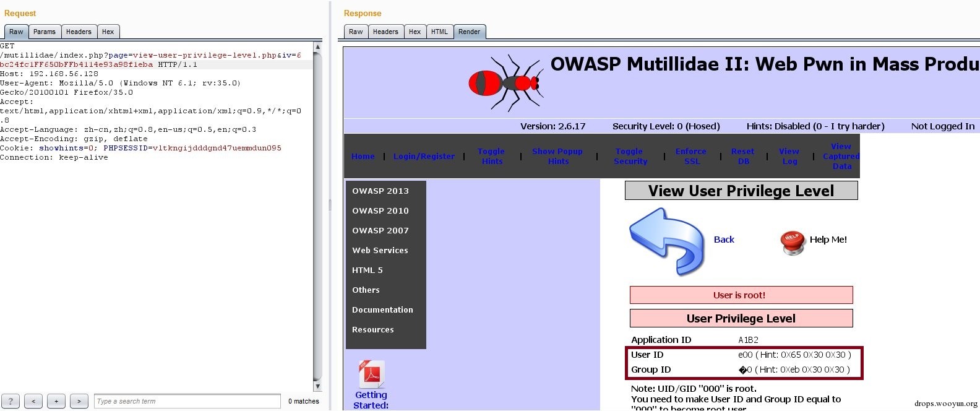Open the Login/Register link

coord(424,157)
